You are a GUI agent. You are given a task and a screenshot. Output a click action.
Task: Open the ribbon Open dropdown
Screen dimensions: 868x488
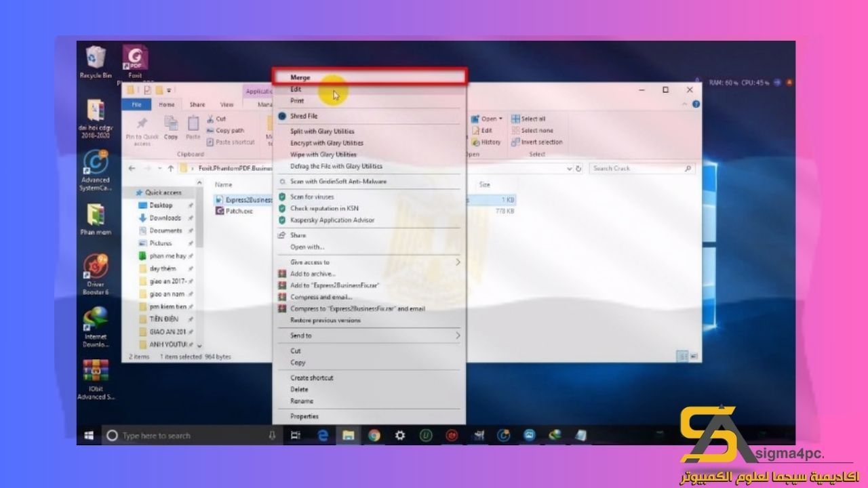488,119
